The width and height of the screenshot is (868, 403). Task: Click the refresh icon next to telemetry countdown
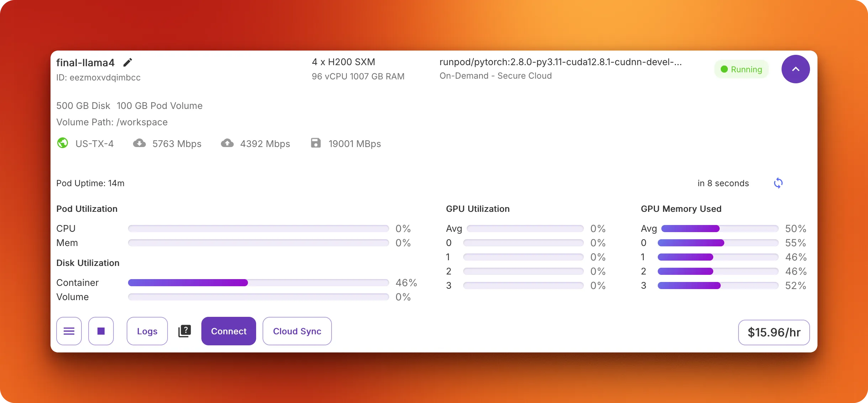coord(778,183)
